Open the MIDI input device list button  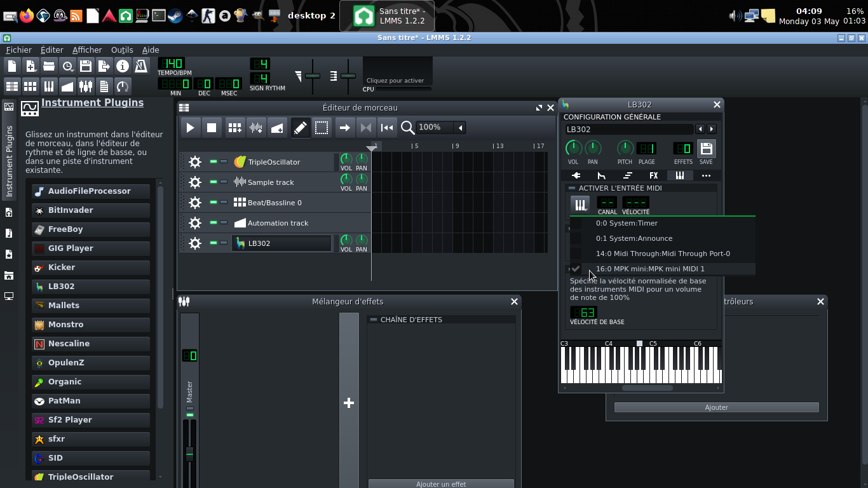point(580,205)
